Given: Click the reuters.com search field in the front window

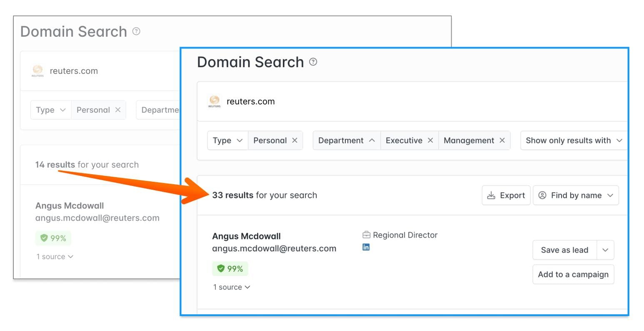Looking at the screenshot, I should [412, 101].
